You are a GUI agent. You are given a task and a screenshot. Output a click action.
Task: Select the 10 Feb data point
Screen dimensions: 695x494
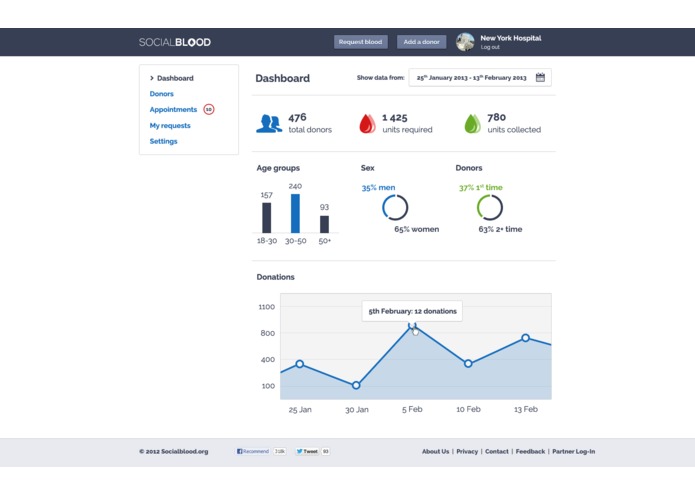[x=468, y=363]
